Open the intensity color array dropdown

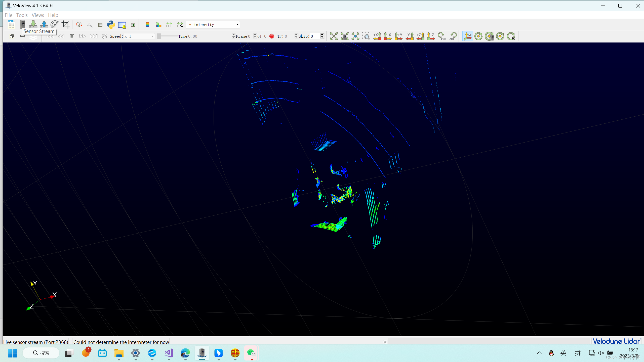click(x=213, y=24)
